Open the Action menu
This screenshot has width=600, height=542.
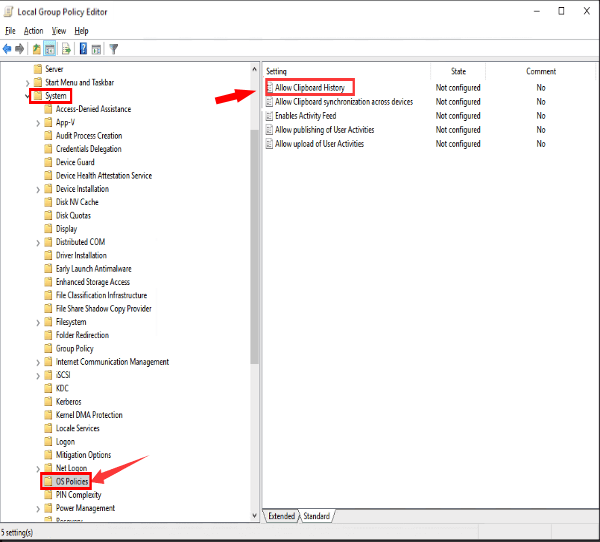(33, 31)
